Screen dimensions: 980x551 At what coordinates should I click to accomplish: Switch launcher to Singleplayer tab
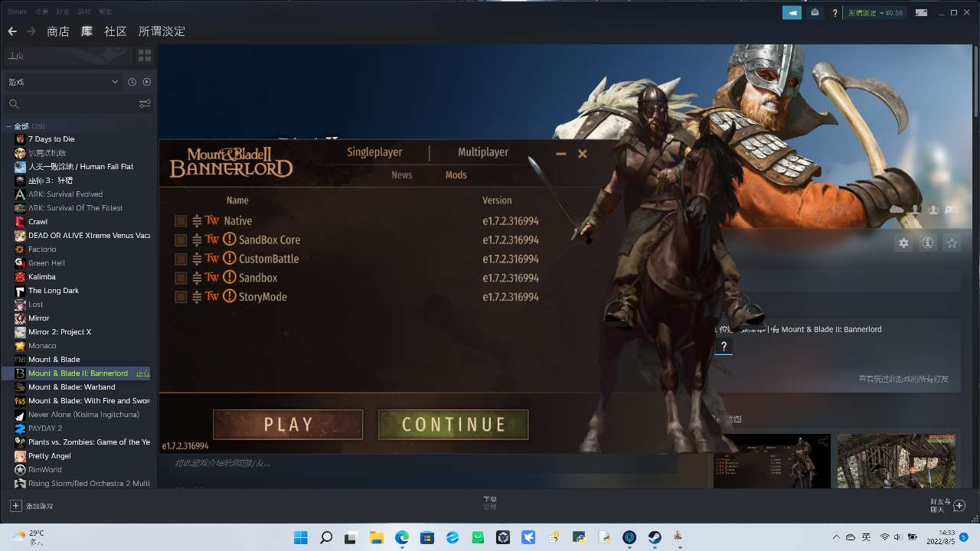point(374,152)
